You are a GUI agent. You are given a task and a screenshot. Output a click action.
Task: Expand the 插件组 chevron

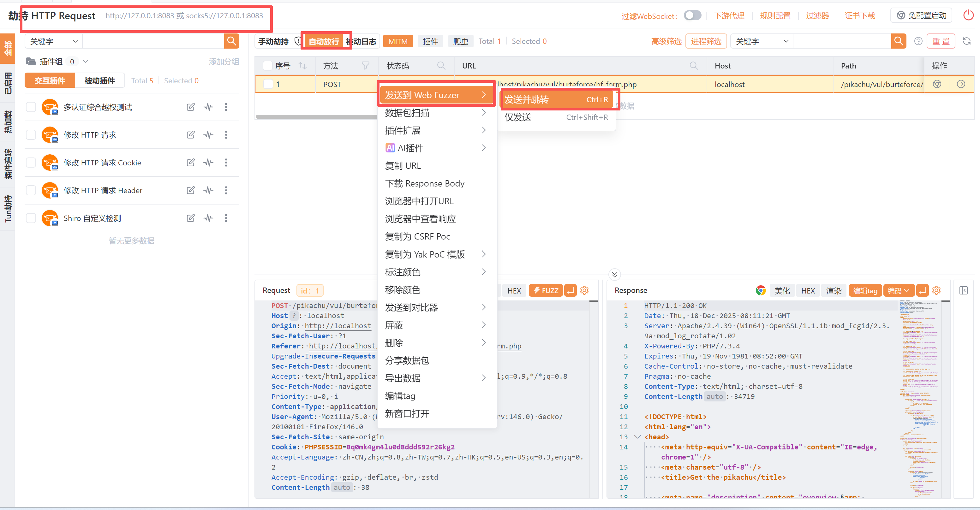point(86,61)
